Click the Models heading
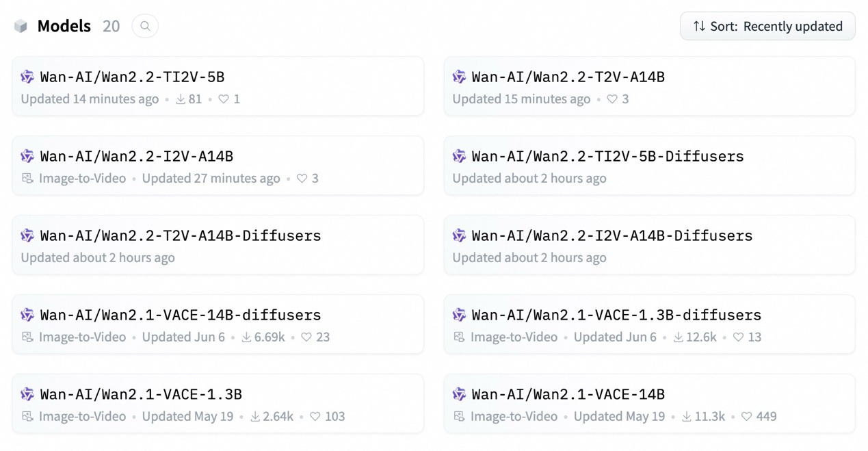This screenshot has height=451, width=868. (64, 26)
